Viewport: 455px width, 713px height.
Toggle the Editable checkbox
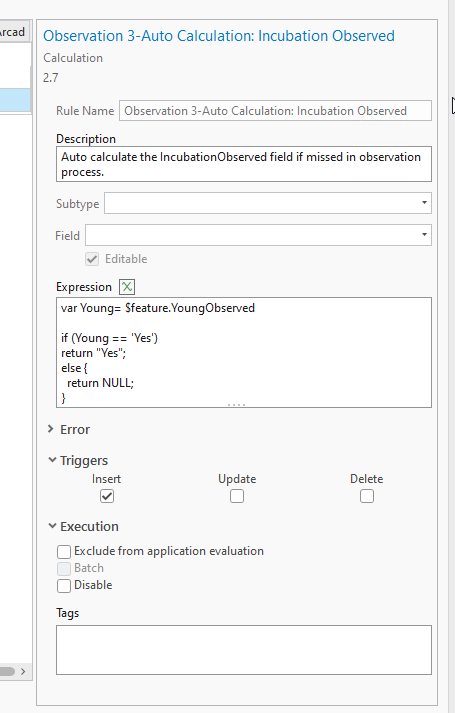pos(92,259)
